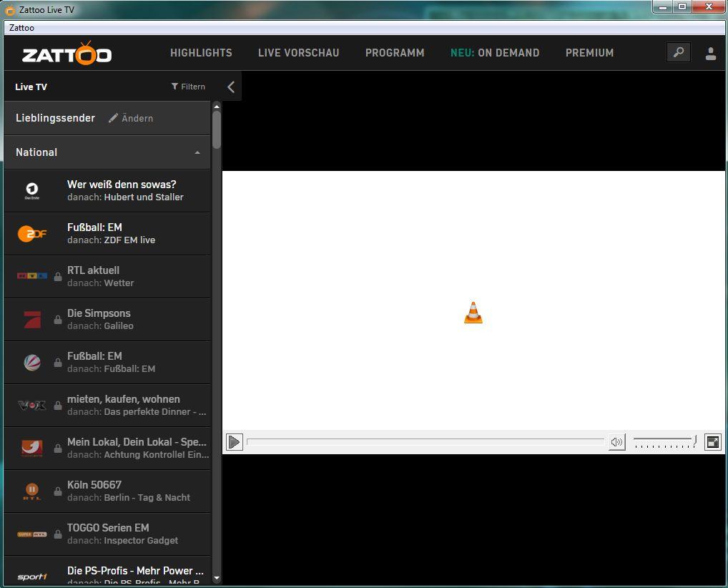Image resolution: width=728 pixels, height=588 pixels.
Task: Click the scrollbar up arrow
Action: (x=217, y=107)
